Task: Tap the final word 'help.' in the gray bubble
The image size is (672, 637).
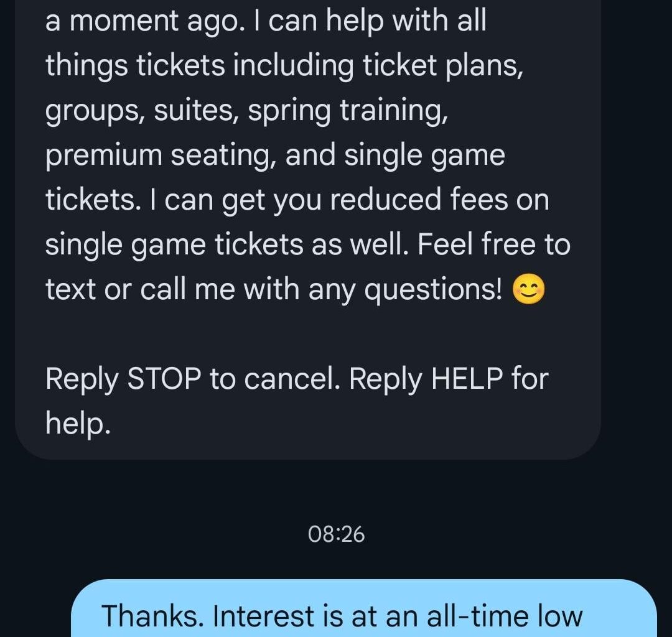Action: click(x=78, y=424)
